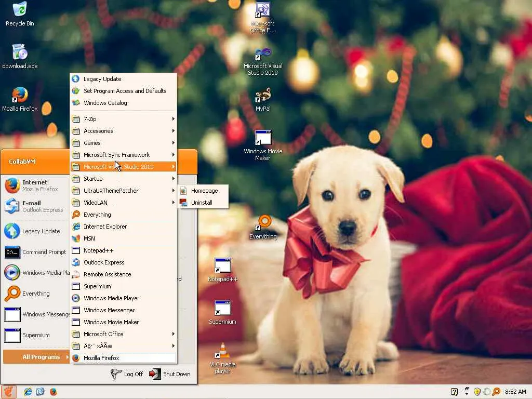Click the security shield tray icon
Viewport: 532px width, 399px height.
(x=477, y=392)
